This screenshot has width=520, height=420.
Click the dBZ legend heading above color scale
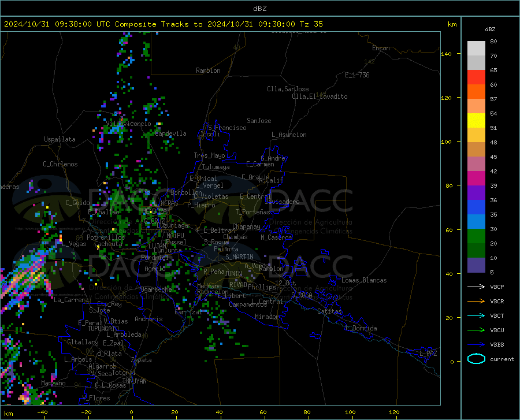pos(490,29)
